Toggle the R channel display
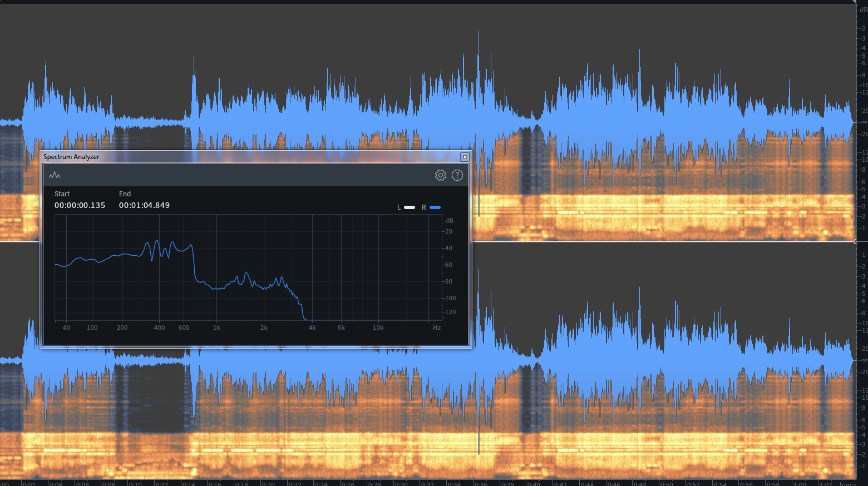The image size is (868, 486). [x=435, y=207]
